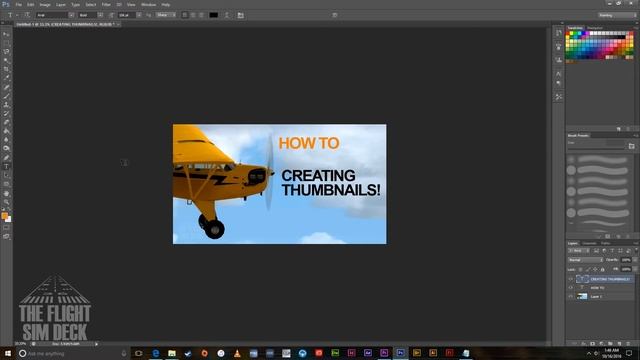Select the Layer 1 thumbnail
The width and height of the screenshot is (640, 360).
click(582, 297)
